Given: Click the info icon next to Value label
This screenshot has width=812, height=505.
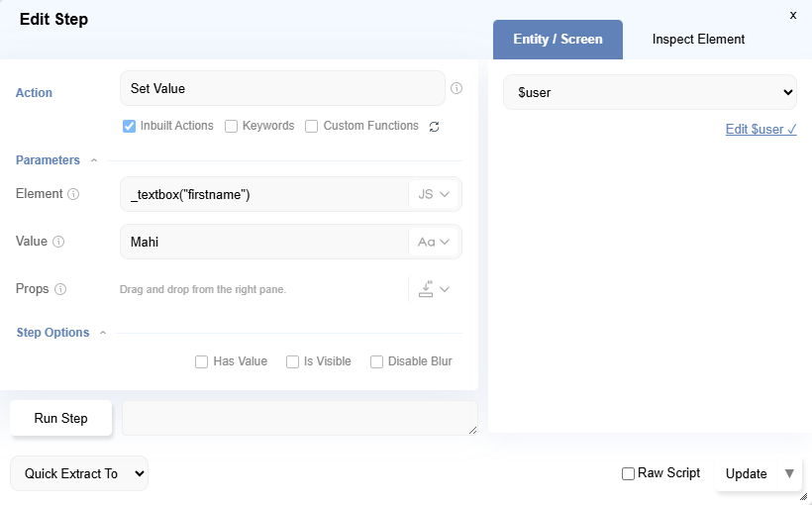Looking at the screenshot, I should [x=58, y=242].
